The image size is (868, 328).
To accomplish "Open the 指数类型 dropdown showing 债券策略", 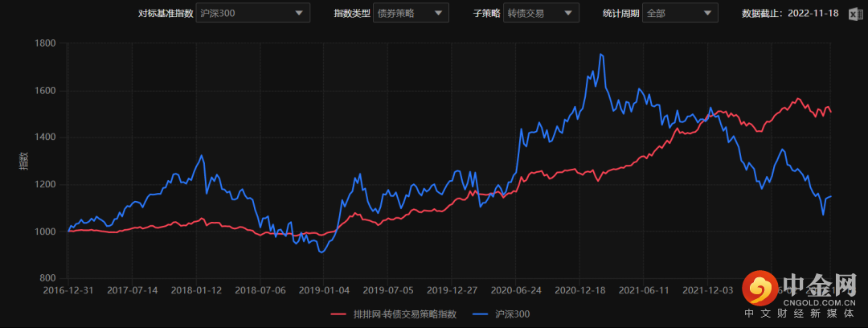I will pos(411,14).
